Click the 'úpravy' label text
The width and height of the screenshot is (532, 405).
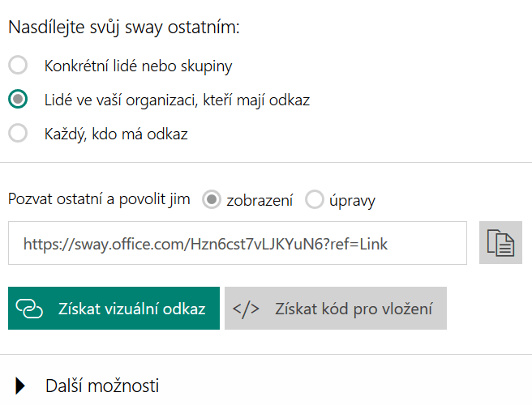click(x=354, y=200)
